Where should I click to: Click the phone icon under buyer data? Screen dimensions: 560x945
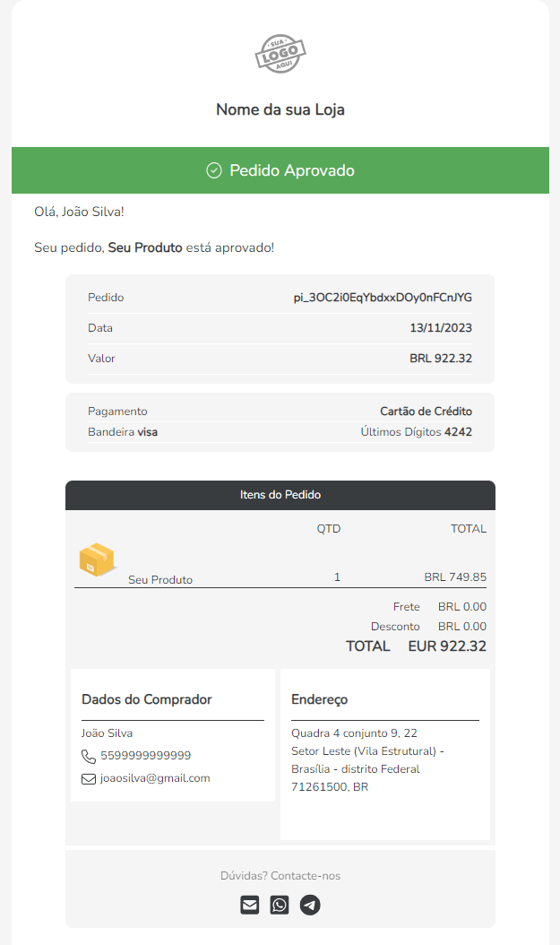[x=89, y=756]
